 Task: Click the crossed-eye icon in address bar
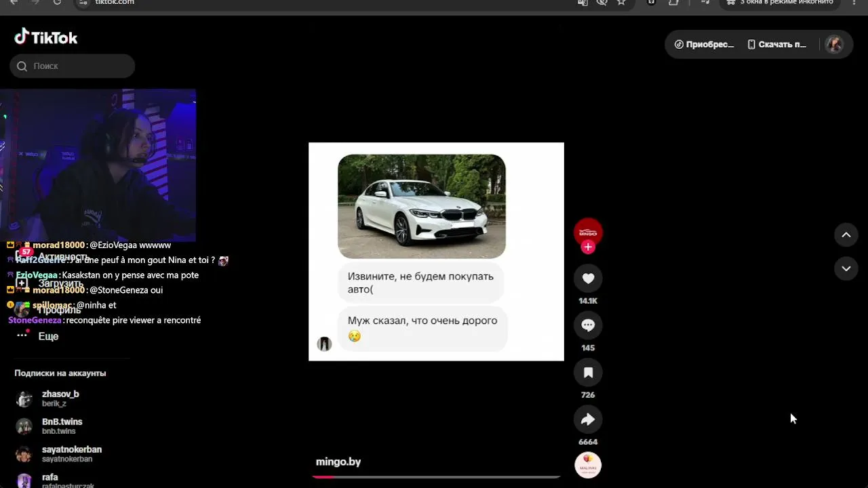click(x=601, y=2)
